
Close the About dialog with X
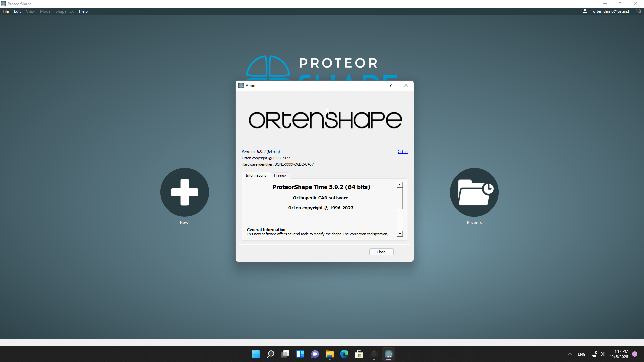click(x=406, y=86)
